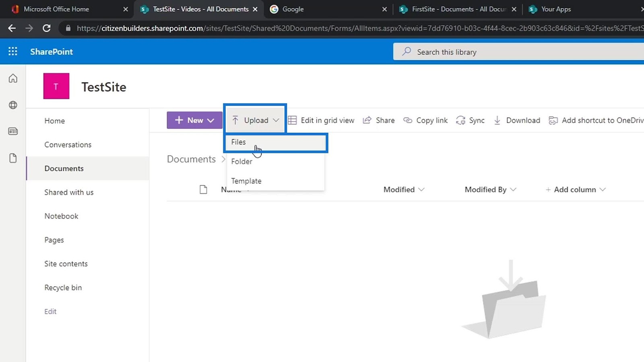Screen dimensions: 644x362
Task: Open the globe My sites icon
Action: pos(13,105)
